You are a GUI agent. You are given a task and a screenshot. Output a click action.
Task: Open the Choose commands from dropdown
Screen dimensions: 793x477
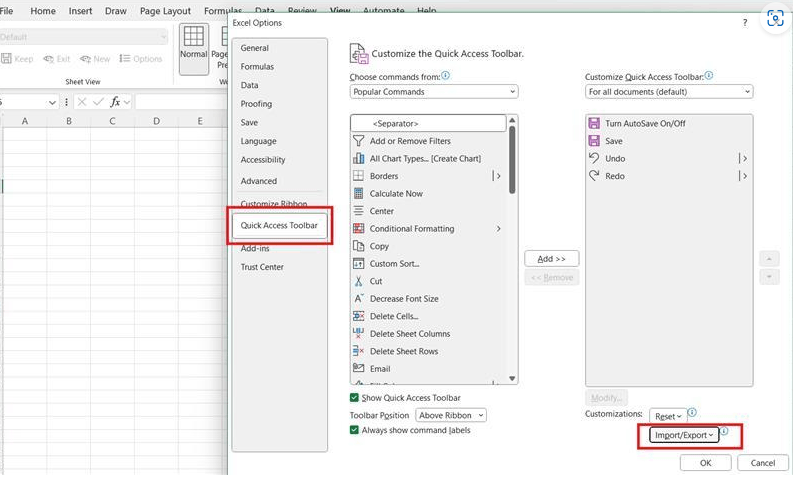tap(434, 92)
